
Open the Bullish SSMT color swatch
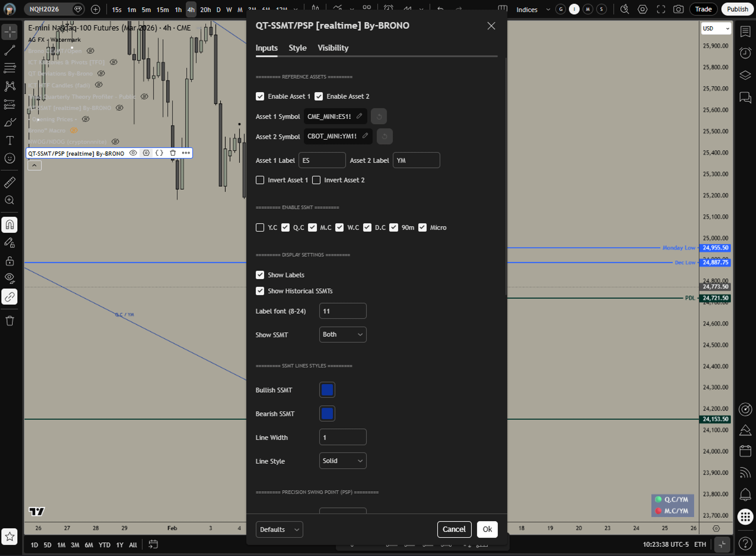tap(327, 390)
